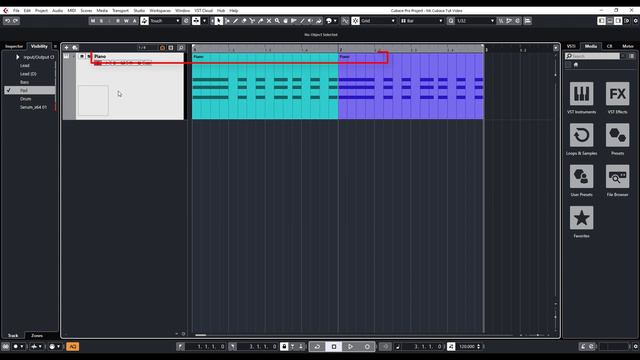The height and width of the screenshot is (360, 640).
Task: Select the Serum_x64 01 track entry
Action: pyautogui.click(x=33, y=107)
